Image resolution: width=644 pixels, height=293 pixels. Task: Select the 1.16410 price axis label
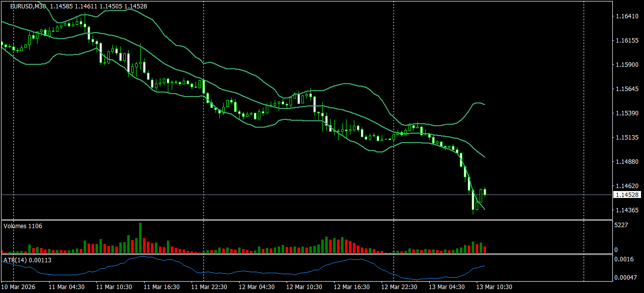click(627, 16)
